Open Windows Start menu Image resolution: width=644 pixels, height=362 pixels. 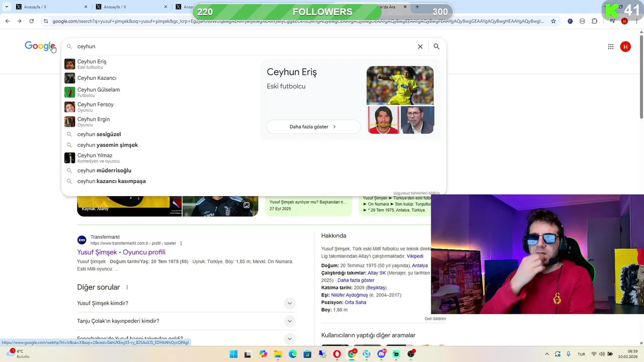point(233,354)
